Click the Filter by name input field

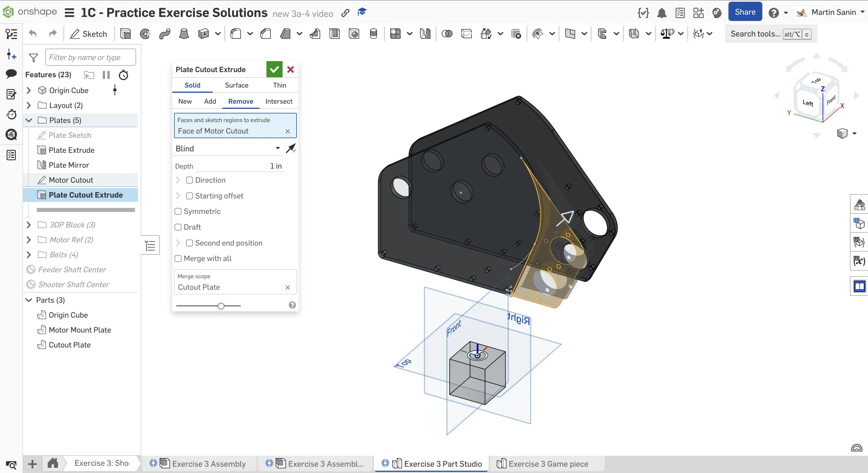point(90,57)
